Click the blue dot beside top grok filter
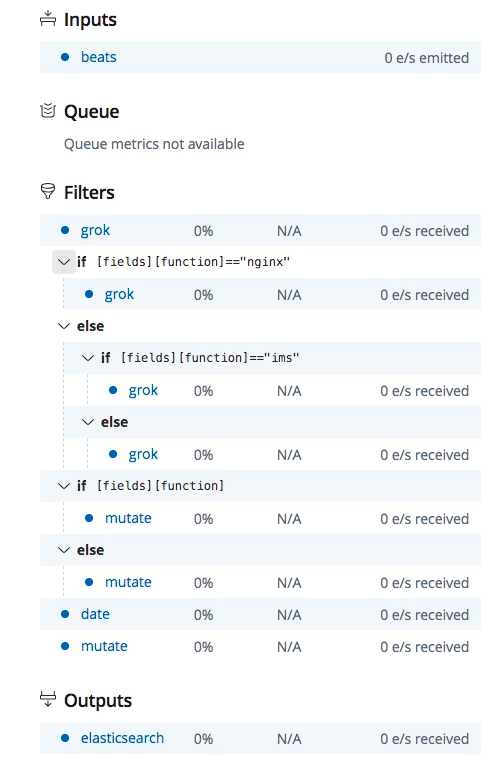Viewport: 504px width, 767px height. click(65, 230)
